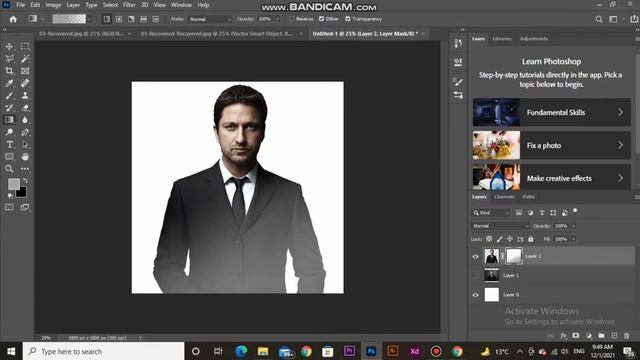Choose the Angle Gradient style
The width and height of the screenshot is (640, 360).
(x=131, y=19)
